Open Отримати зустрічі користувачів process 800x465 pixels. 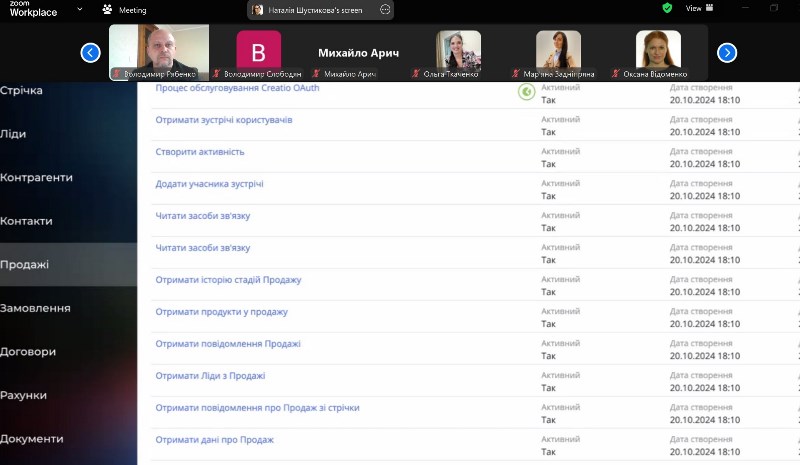tap(224, 120)
